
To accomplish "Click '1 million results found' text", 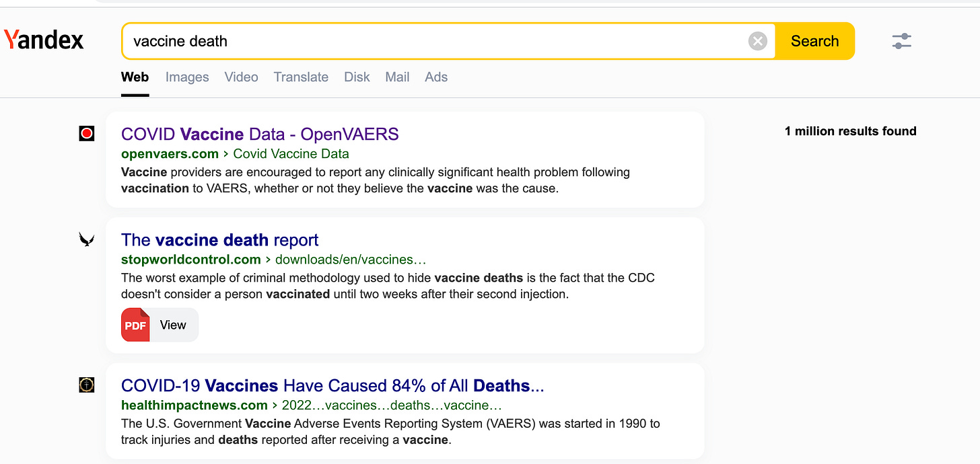I will [851, 131].
